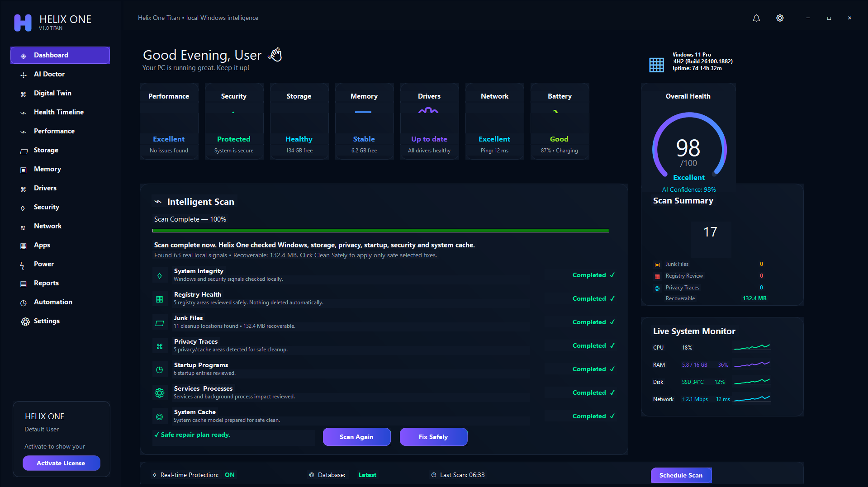This screenshot has height=487, width=868.
Task: Click the AI Doctor sidebar icon
Action: point(24,75)
